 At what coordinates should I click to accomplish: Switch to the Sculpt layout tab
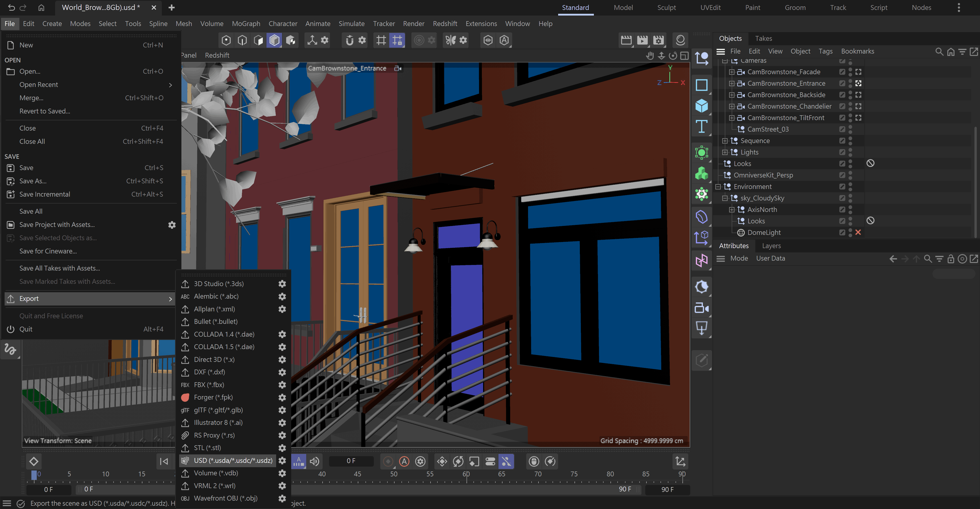point(666,8)
